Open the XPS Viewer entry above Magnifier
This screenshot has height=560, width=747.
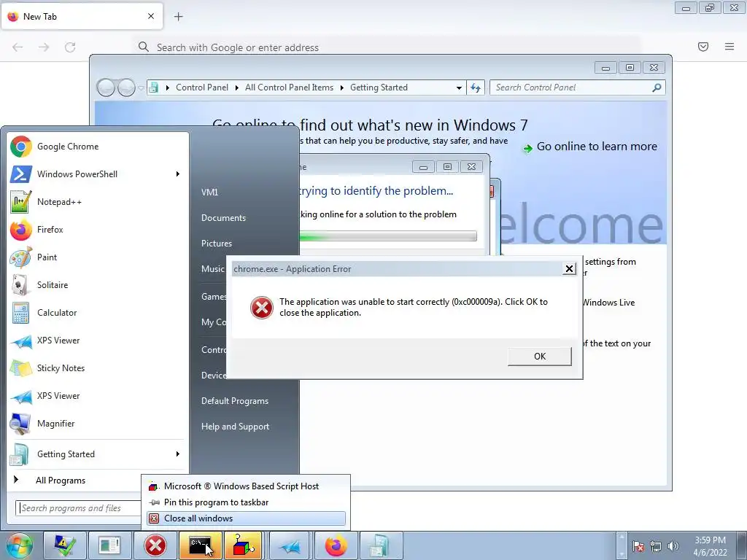(x=98, y=396)
